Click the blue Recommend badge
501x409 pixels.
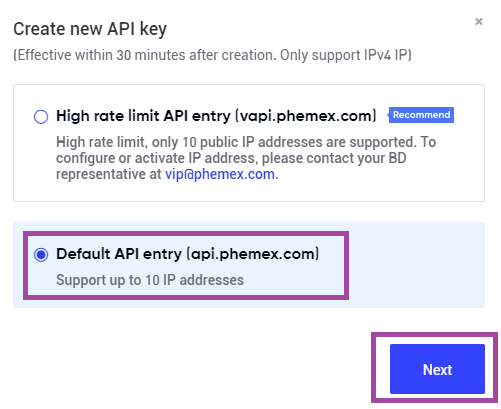(421, 115)
